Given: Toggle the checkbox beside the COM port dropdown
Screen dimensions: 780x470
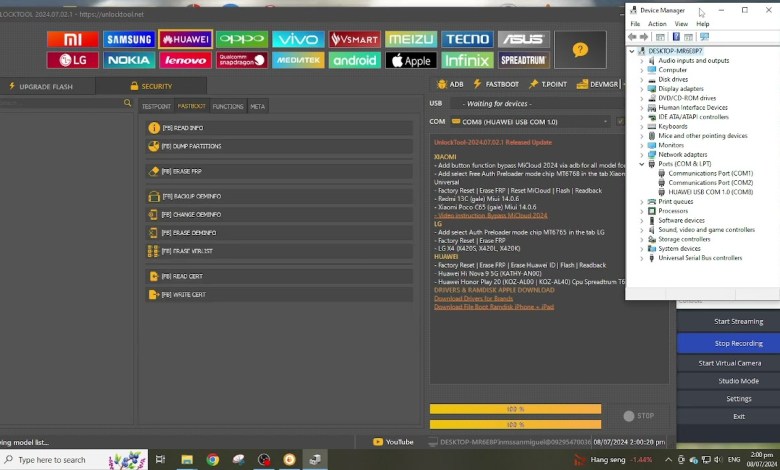Looking at the screenshot, I should tap(620, 121).
